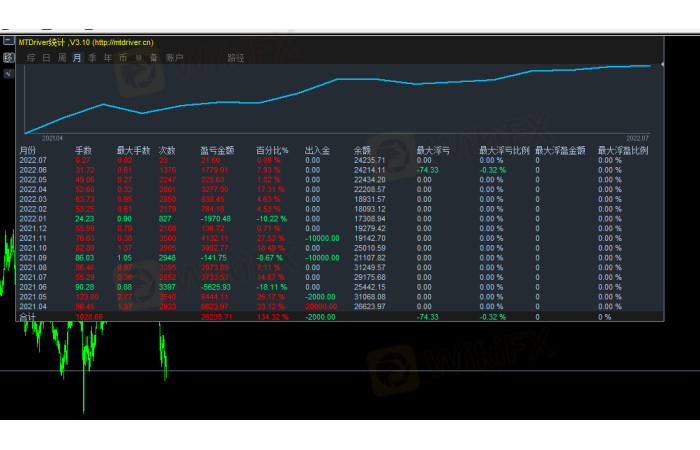Viewport: 700px width, 450px height.
Task: Click the 最大浮盈金额 column header
Action: point(560,150)
